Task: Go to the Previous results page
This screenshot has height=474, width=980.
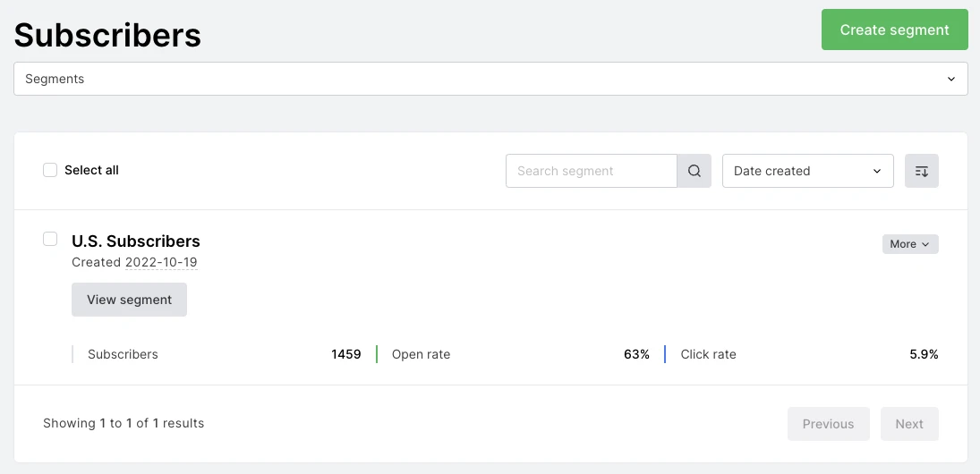Action: coord(828,424)
